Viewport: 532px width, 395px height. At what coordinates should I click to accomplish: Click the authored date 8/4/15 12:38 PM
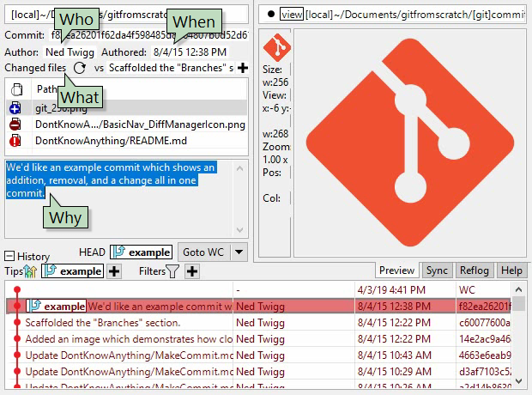190,52
